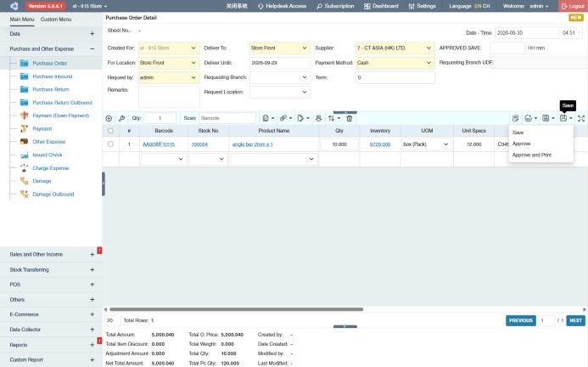
Task: Click the Scan Barcode input field
Action: point(227,118)
